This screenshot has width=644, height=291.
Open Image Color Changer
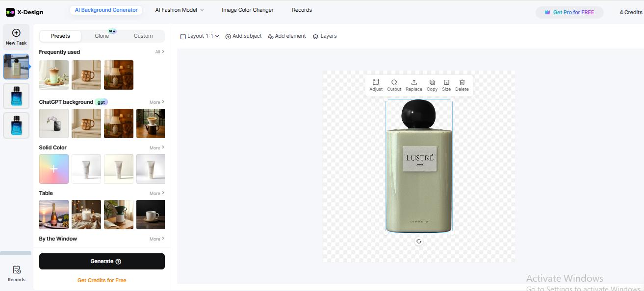click(248, 10)
